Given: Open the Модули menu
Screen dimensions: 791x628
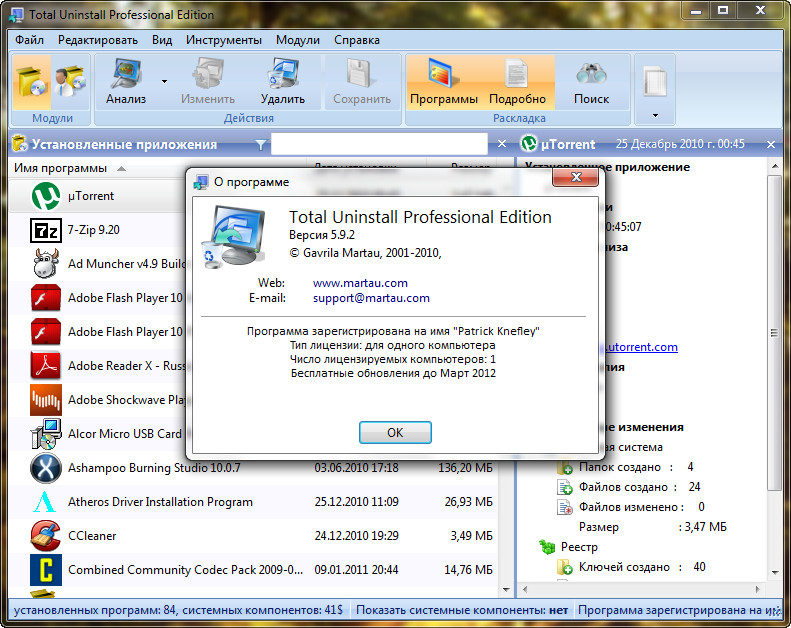Looking at the screenshot, I should coord(298,40).
